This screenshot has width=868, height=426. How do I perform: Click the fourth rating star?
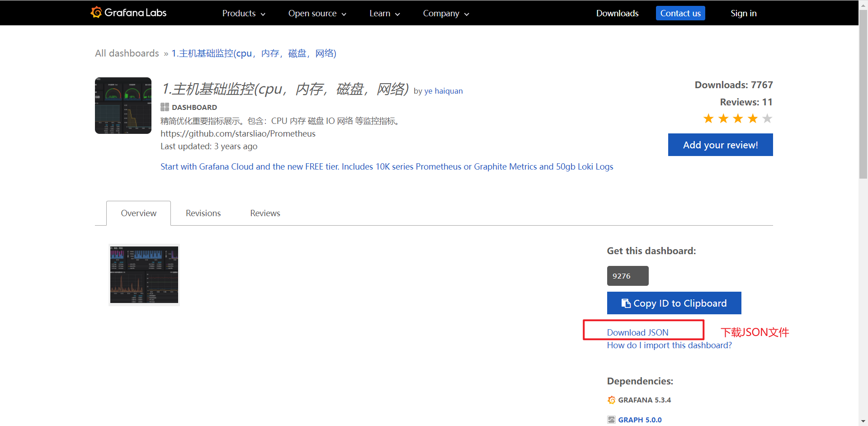(753, 118)
